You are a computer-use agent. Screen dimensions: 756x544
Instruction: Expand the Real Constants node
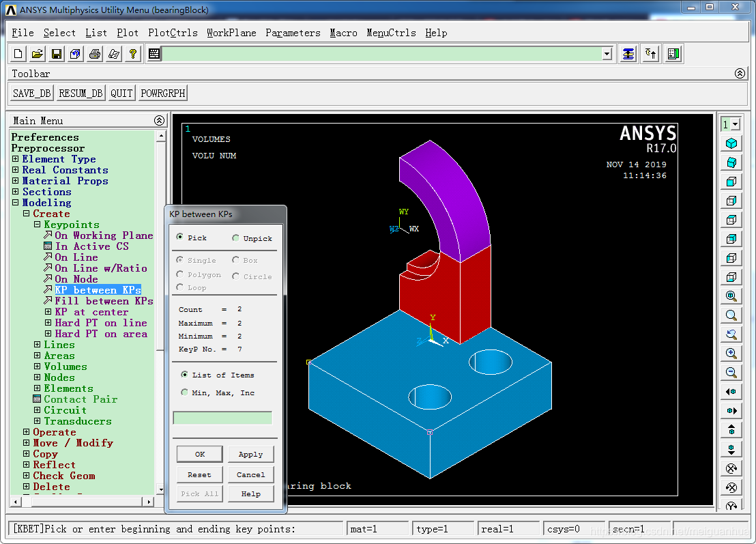(x=16, y=170)
